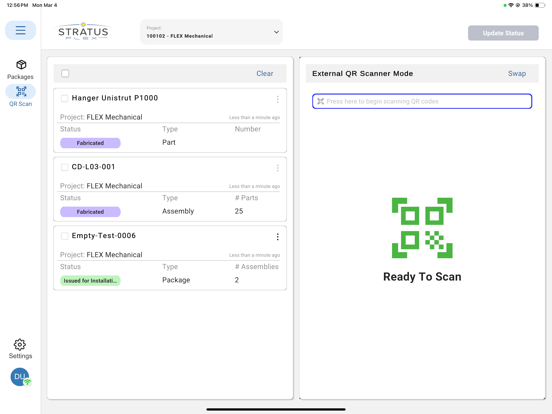
Task: Select the Hanger Unistrut P1000 title
Action: 115,98
